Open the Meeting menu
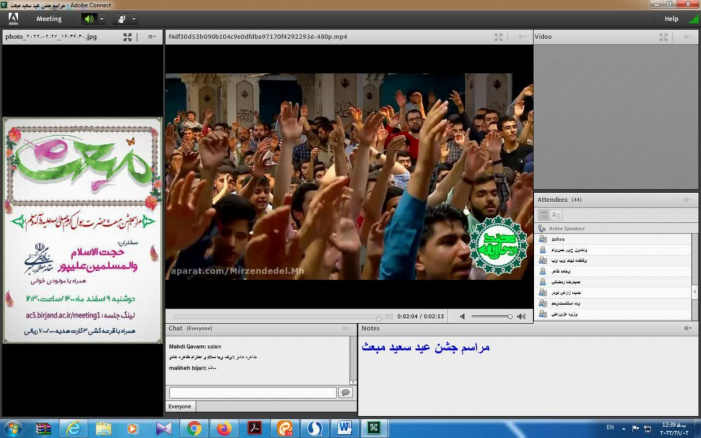The width and height of the screenshot is (701, 438). [48, 19]
